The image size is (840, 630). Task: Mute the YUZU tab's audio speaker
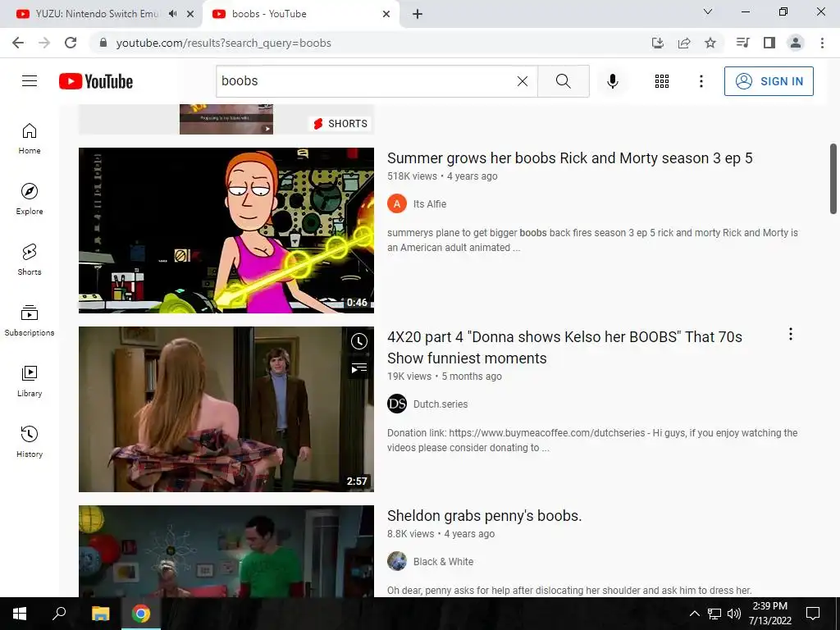[172, 14]
